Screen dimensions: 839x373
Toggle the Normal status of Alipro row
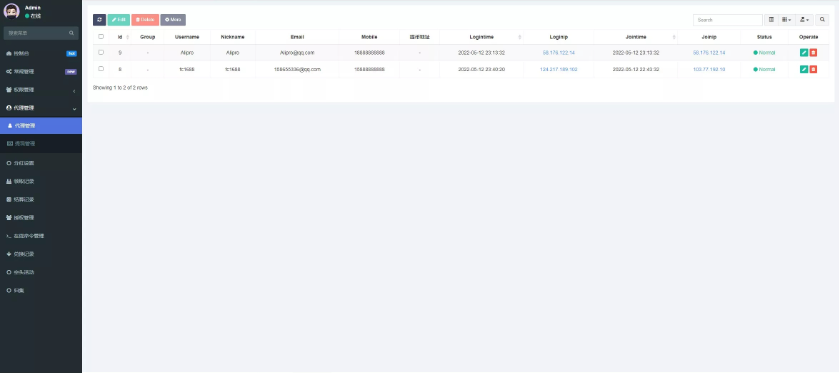click(764, 53)
